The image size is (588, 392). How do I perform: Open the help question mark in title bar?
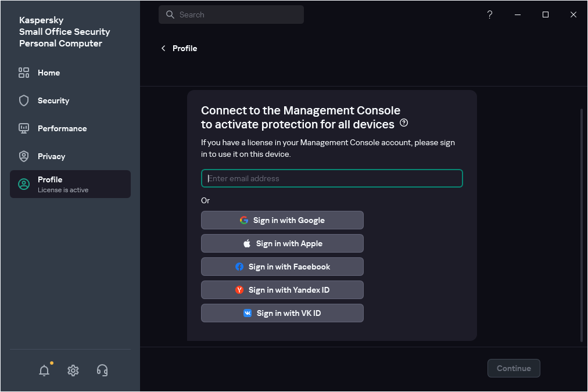489,15
